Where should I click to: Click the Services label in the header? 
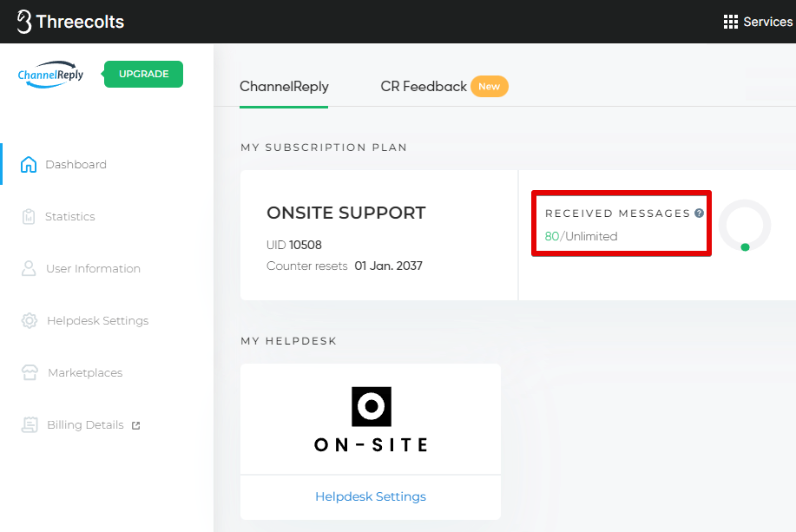pos(768,22)
